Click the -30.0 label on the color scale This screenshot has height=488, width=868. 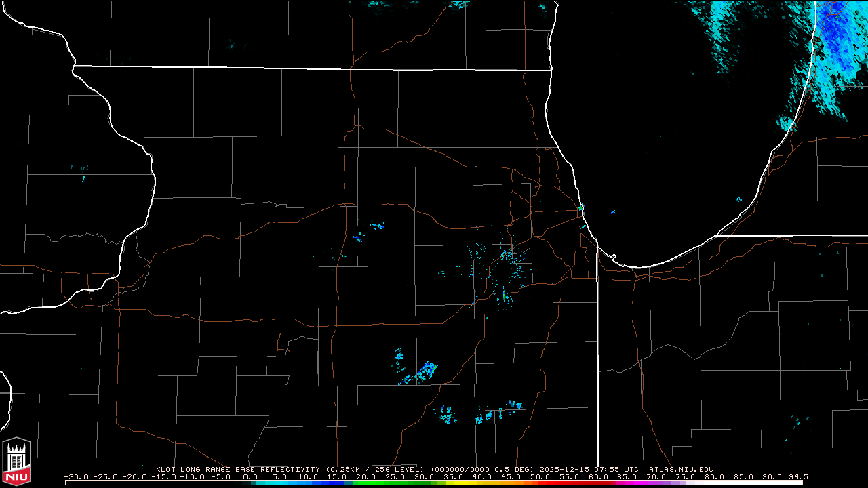(x=77, y=476)
